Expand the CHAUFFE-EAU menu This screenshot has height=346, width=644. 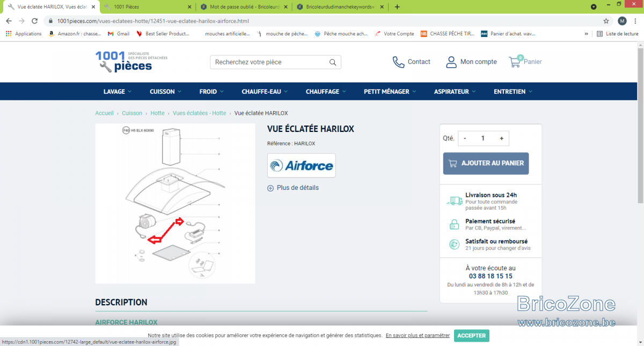click(265, 92)
